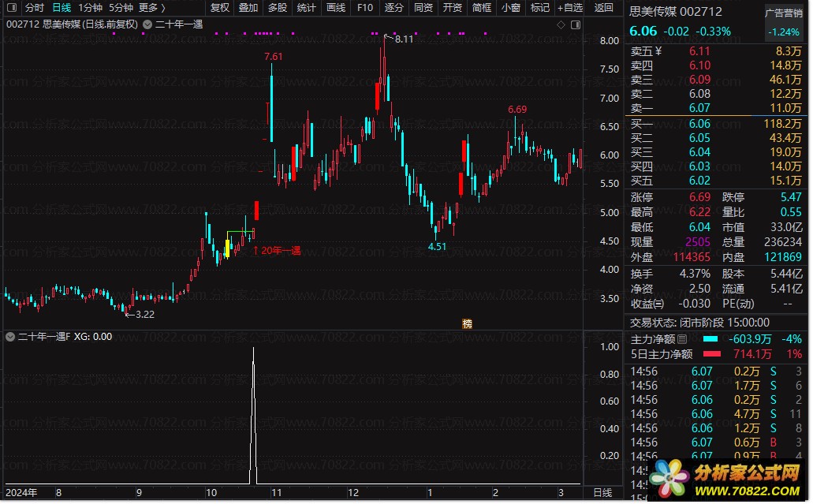Click the red 5日主力净额 color swatch
Screen dimensions: 813x504
point(711,354)
